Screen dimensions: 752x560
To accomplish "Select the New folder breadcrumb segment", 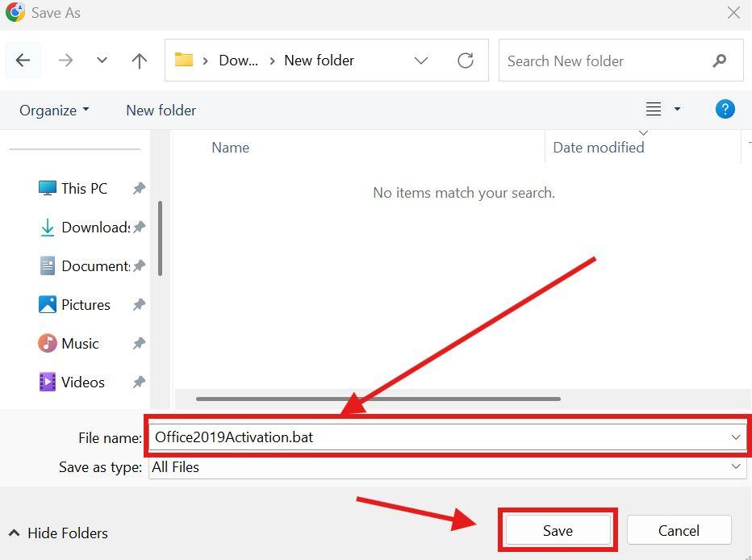I will click(x=319, y=61).
